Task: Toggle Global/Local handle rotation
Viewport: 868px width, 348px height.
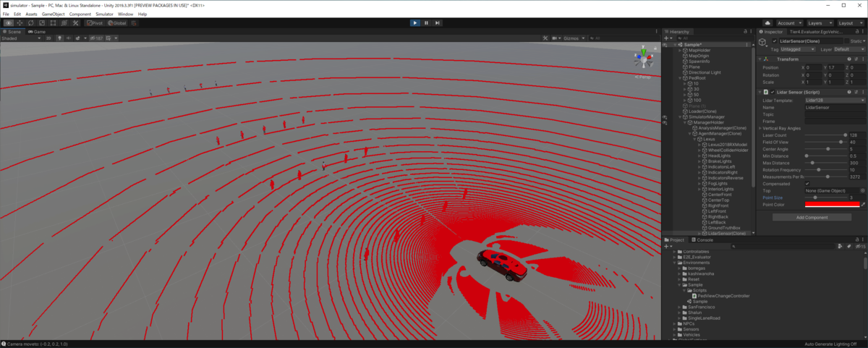Action: click(116, 23)
